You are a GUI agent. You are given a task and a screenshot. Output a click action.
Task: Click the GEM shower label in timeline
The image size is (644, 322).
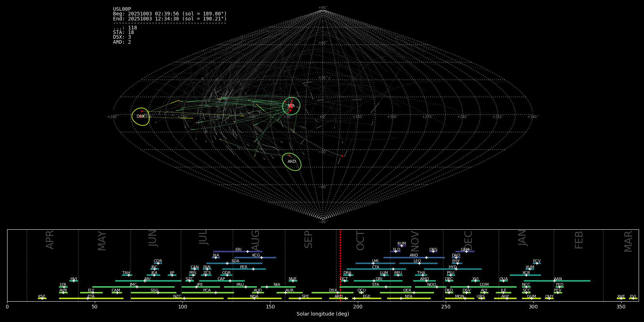click(465, 250)
